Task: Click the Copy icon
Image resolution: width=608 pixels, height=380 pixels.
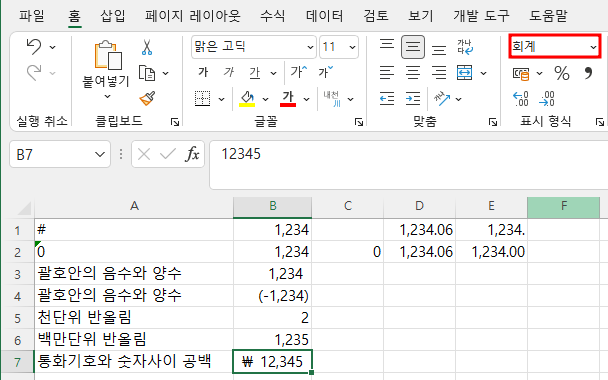Action: (147, 73)
